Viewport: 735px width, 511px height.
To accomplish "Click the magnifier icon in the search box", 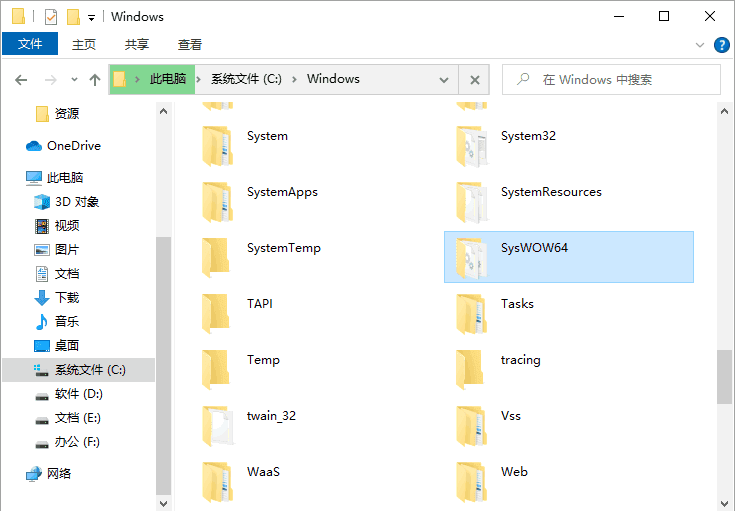I will [x=523, y=79].
